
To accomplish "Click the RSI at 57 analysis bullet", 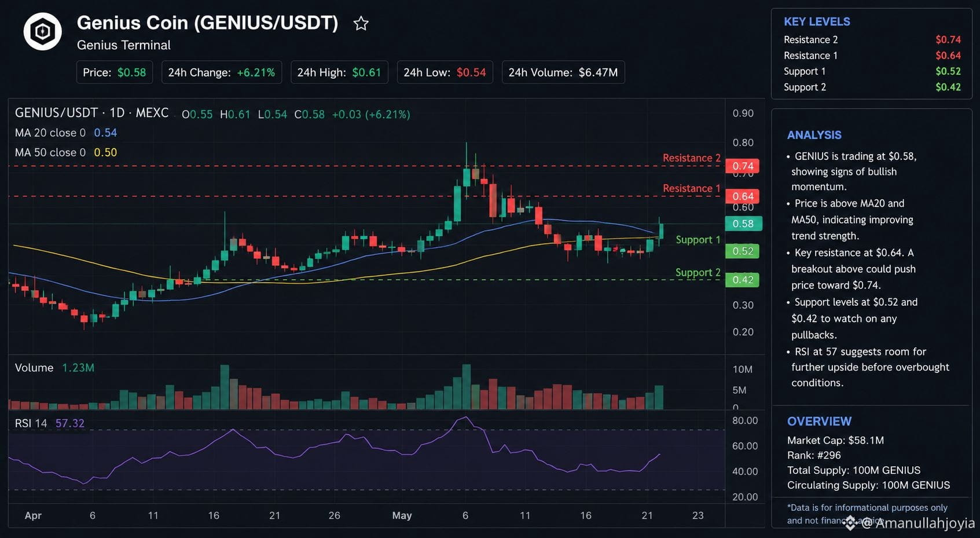I will click(868, 367).
